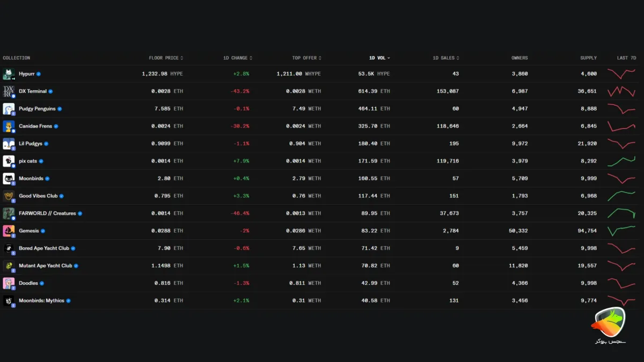Toggle the 1D Vol sort direction
Viewport: 644px width, 362px height.
(x=379, y=58)
